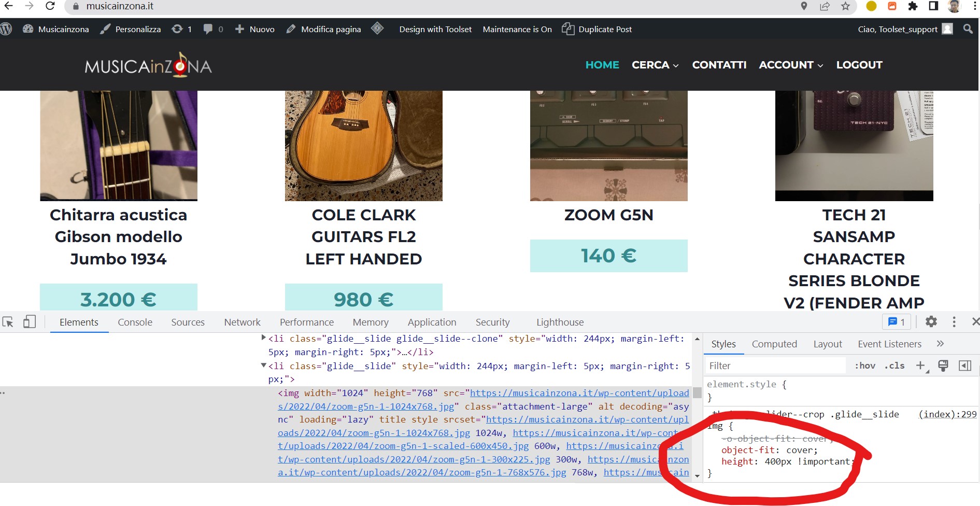Click the location pin icon in address bar
The height and width of the screenshot is (506, 980).
pos(804,6)
